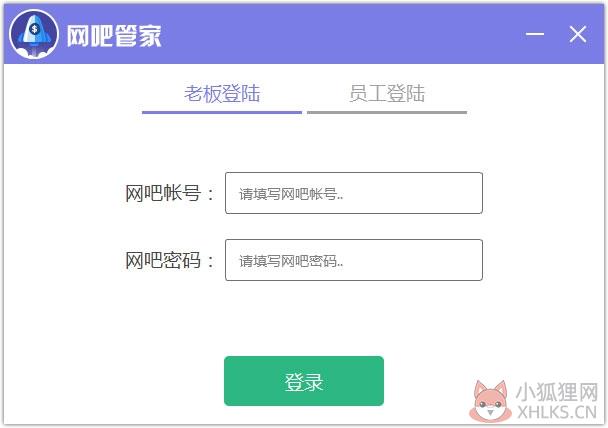Close the 网吧管家 window with the X
The width and height of the screenshot is (608, 428).
click(578, 34)
